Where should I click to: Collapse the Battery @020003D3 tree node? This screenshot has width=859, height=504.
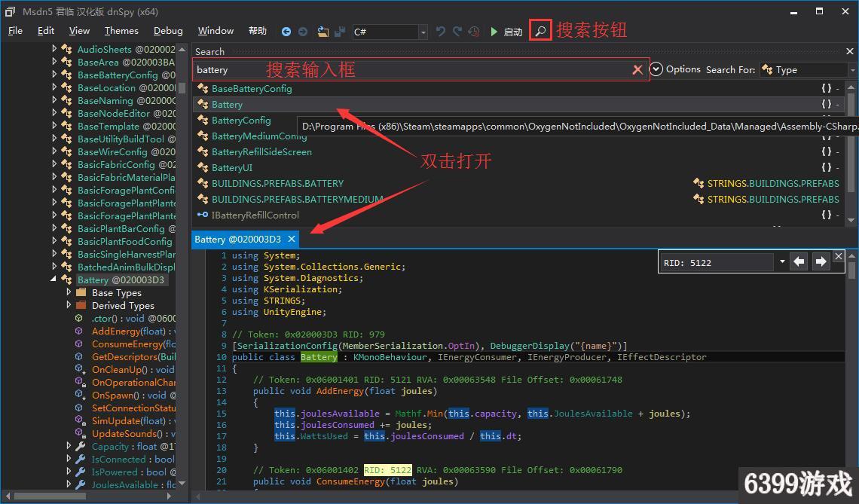(x=53, y=279)
